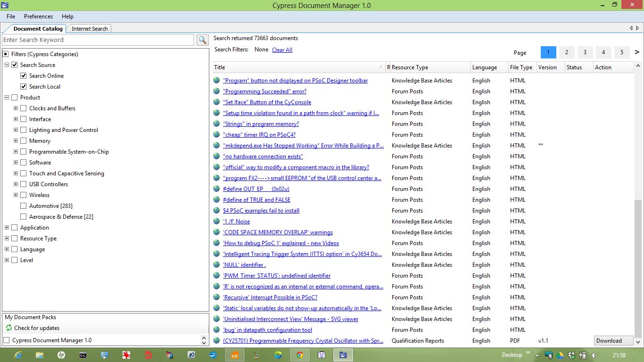Open the Help menu
Viewport: 644px width, 362px height.
[x=67, y=16]
